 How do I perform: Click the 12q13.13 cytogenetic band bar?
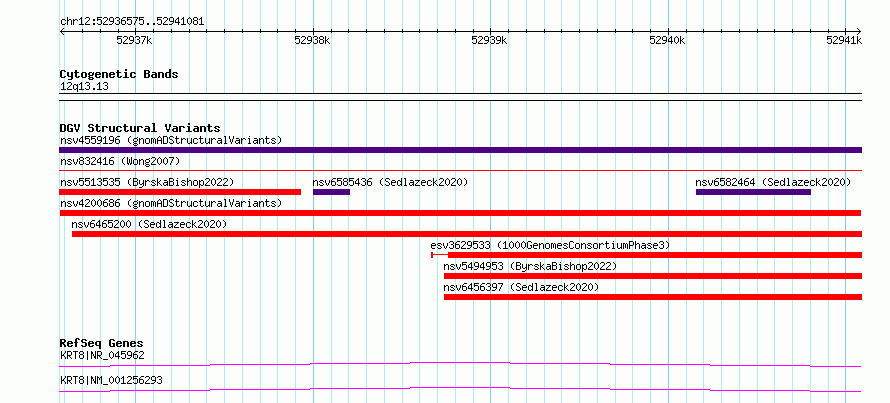[460, 97]
